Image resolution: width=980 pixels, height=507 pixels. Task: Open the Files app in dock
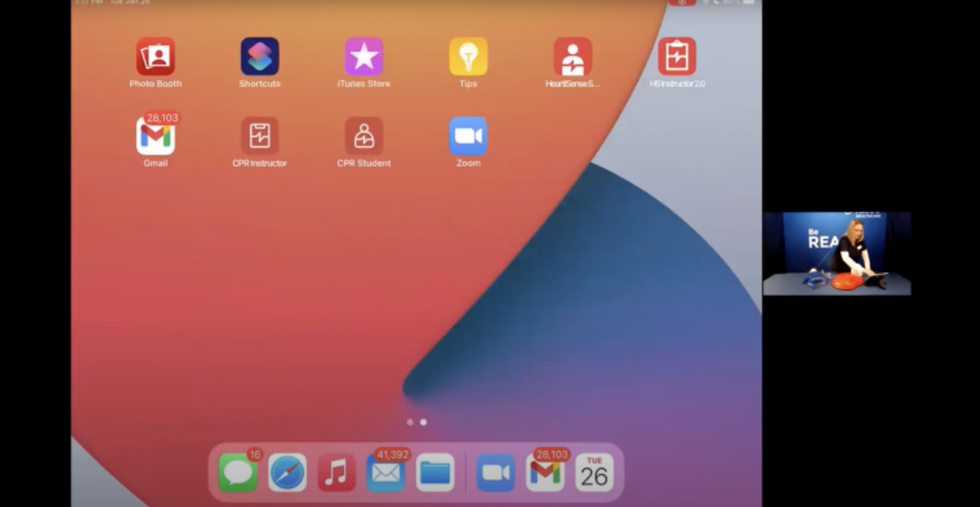tap(436, 473)
